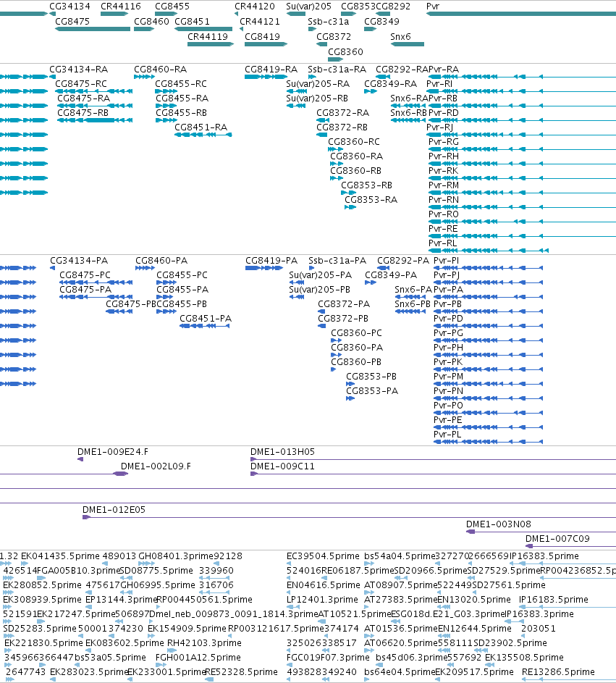Select the CR44119 gene label
Image resolution: width=616 pixels, height=683 pixels.
[208, 37]
